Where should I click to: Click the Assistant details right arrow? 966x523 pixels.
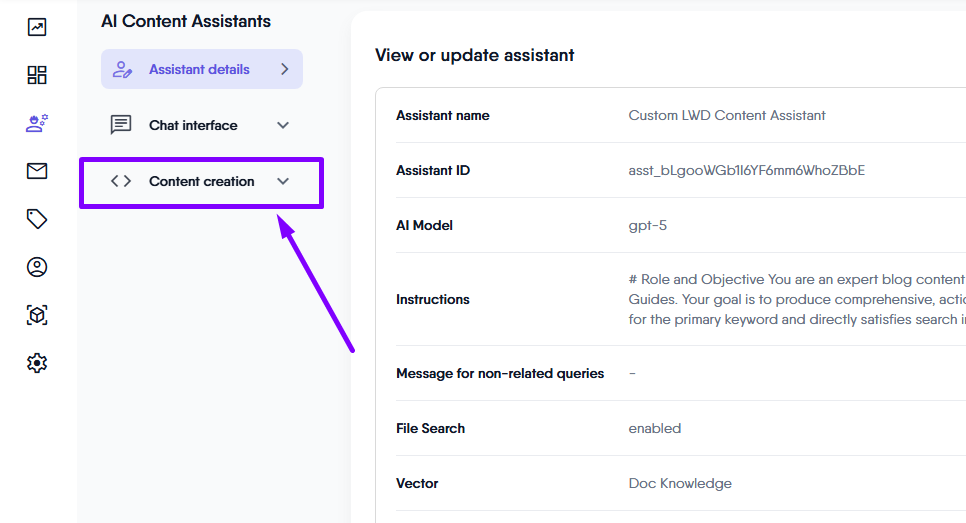pos(284,69)
